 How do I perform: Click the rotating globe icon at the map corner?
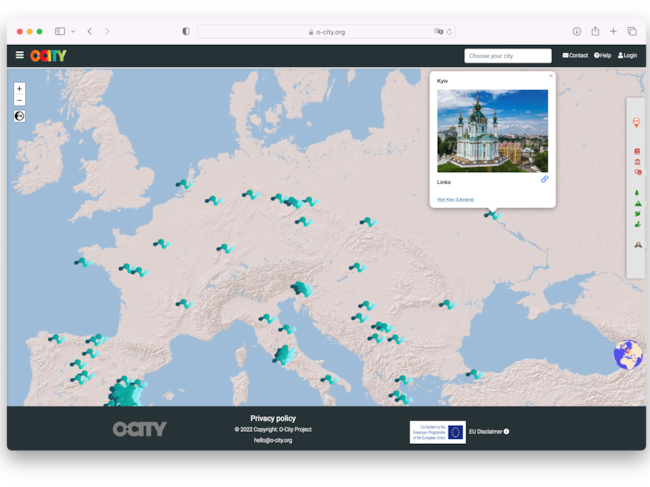point(627,355)
